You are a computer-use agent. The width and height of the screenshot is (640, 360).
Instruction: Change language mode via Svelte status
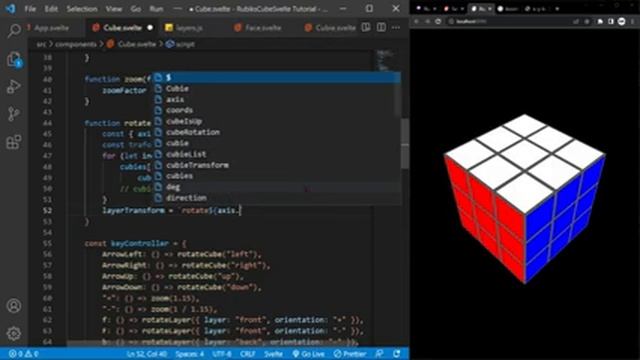point(273,353)
